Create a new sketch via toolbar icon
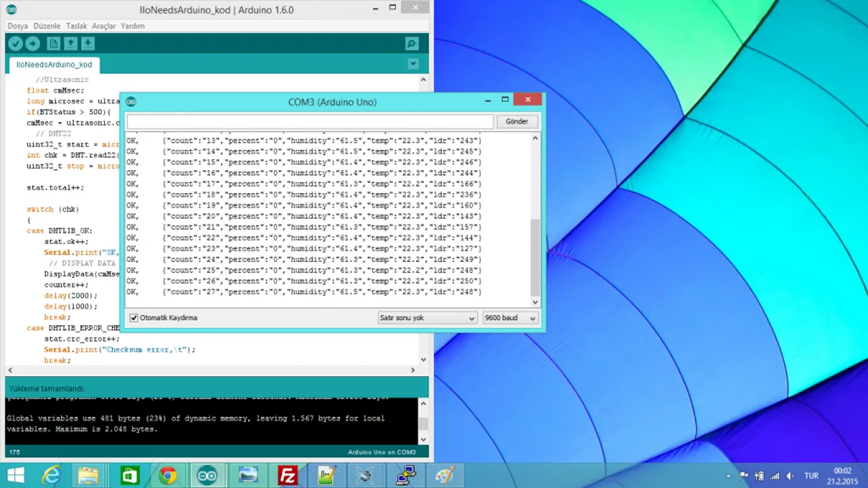This screenshot has height=488, width=868. (53, 43)
